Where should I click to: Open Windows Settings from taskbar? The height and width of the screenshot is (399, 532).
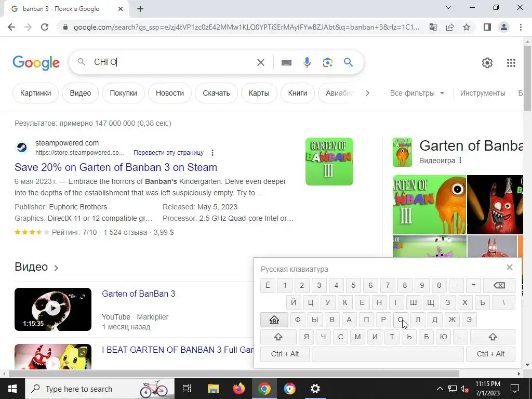[x=315, y=389]
